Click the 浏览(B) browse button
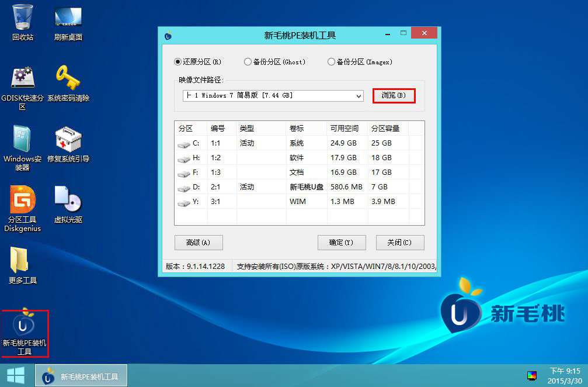The width and height of the screenshot is (588, 387). [394, 95]
